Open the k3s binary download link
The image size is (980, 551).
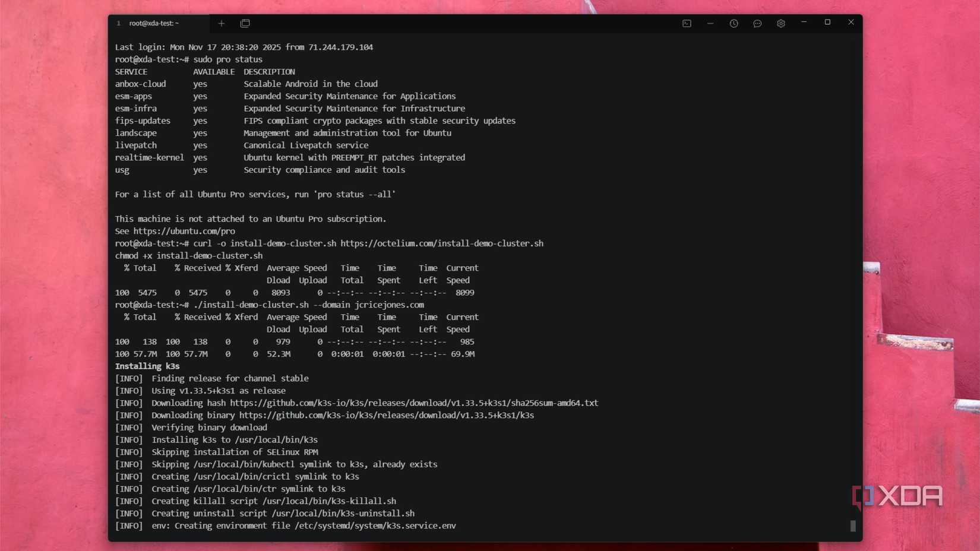click(x=386, y=415)
